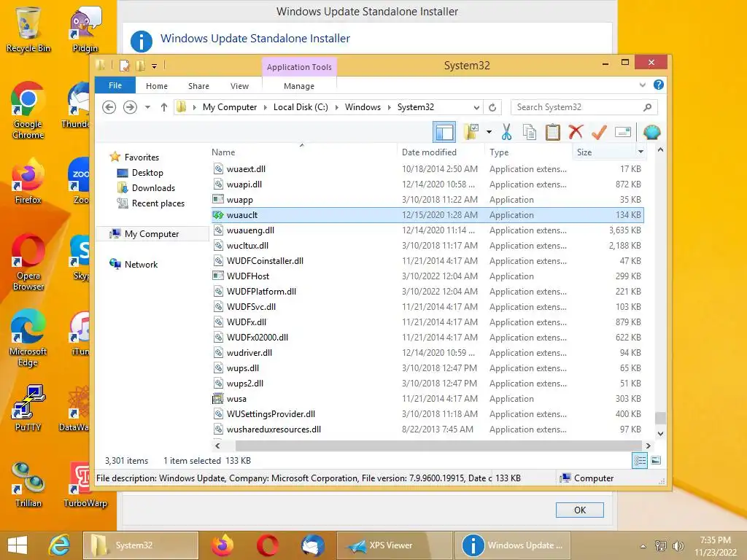Open PuTTY desktop shortcut
This screenshot has height=560, width=747.
(28, 408)
